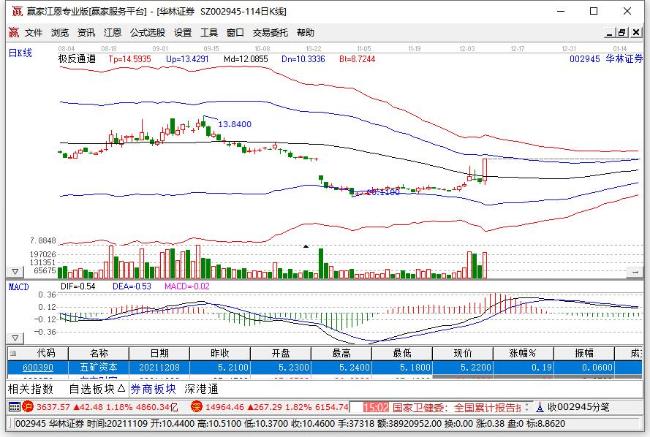Sort table by 名称 column header
The image size is (650, 437).
(99, 353)
